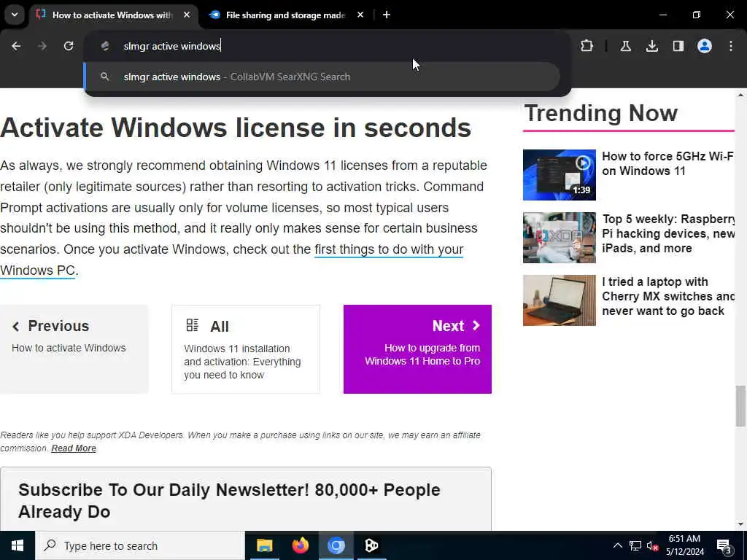Click the browser forward arrow
The width and height of the screenshot is (747, 560).
click(42, 46)
